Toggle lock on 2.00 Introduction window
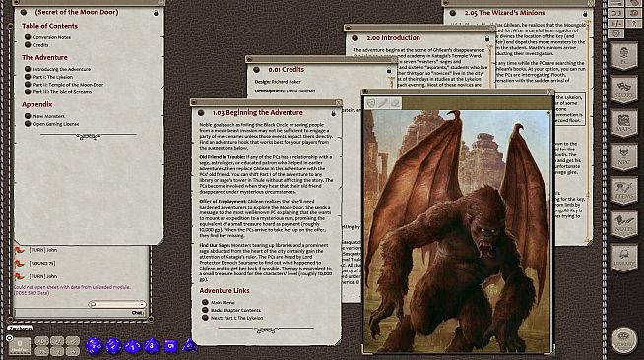Image resolution: width=644 pixels, height=360 pixels. point(487,38)
